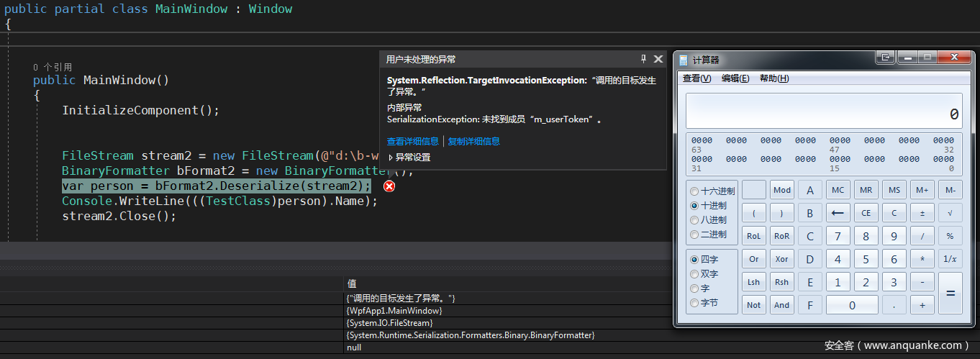Open the 查看(V) menu in calculator
Viewport: 980px width, 359px height.
pyautogui.click(x=697, y=78)
